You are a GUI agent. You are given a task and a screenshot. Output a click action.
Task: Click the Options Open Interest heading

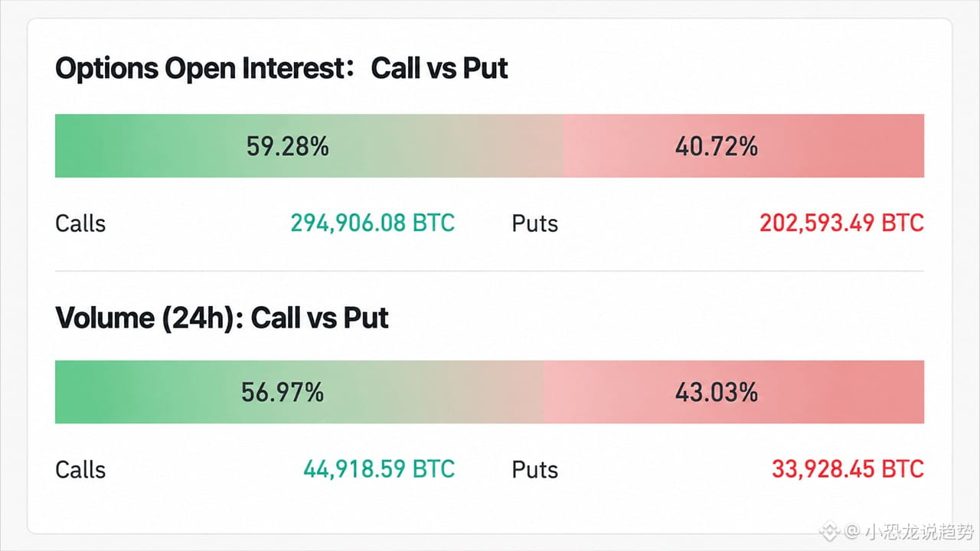point(282,69)
